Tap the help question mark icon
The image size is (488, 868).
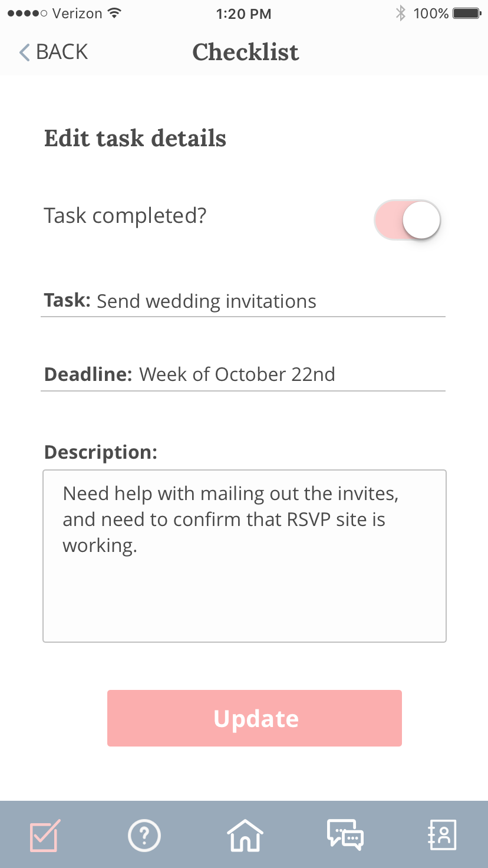144,835
